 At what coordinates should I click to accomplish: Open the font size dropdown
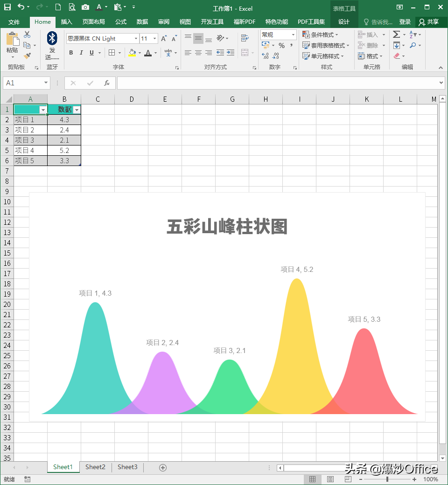155,38
